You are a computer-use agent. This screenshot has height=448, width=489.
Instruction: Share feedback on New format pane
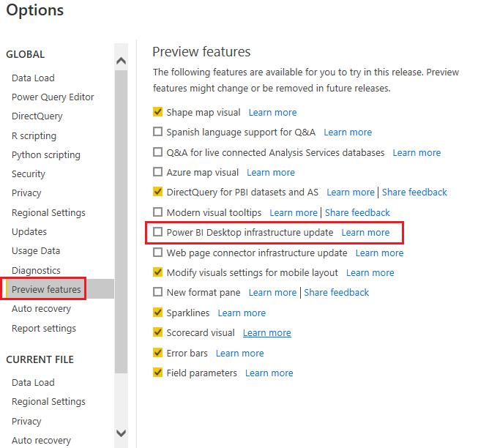337,292
